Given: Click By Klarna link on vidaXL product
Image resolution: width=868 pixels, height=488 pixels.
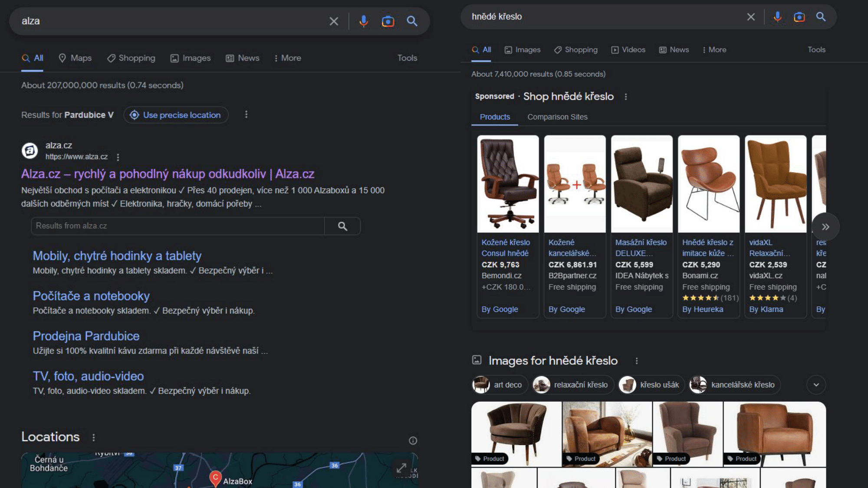Looking at the screenshot, I should pos(766,309).
